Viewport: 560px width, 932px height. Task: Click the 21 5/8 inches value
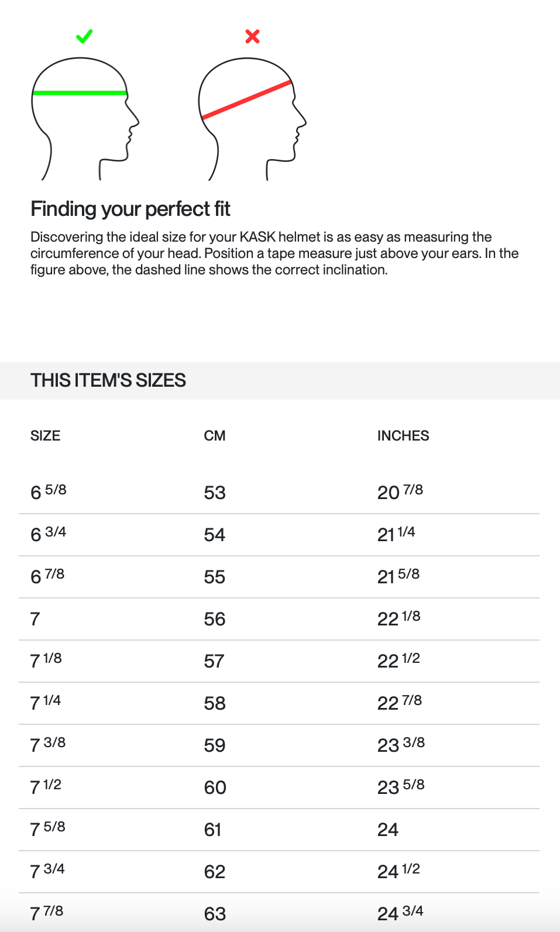[x=398, y=576]
